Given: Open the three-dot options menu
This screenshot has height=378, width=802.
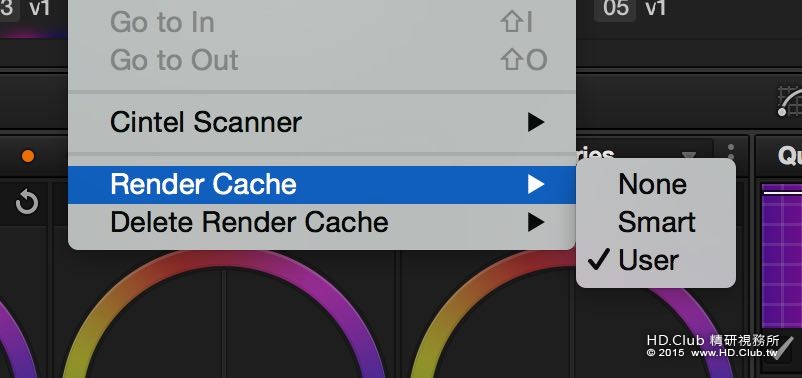Looking at the screenshot, I should tap(731, 154).
